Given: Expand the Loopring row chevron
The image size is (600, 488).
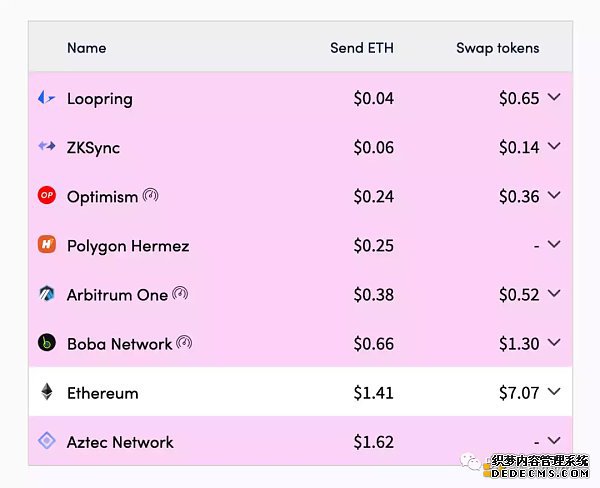Looking at the screenshot, I should tap(554, 97).
